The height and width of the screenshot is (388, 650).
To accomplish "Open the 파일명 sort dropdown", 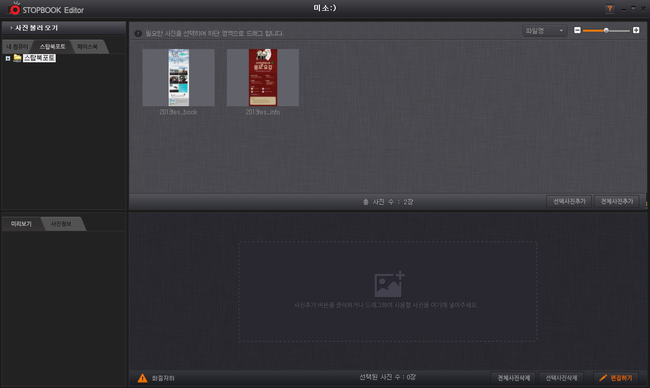I will (545, 31).
